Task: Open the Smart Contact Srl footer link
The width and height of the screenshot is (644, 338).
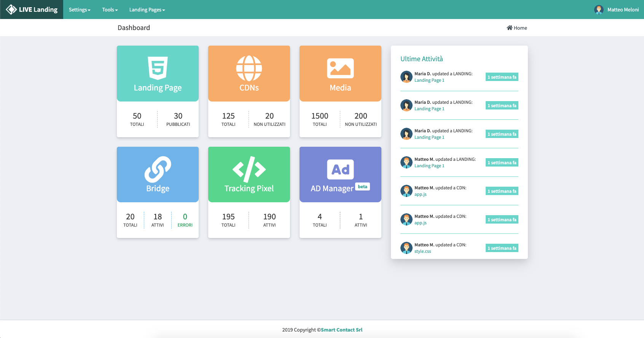Action: coord(341,330)
